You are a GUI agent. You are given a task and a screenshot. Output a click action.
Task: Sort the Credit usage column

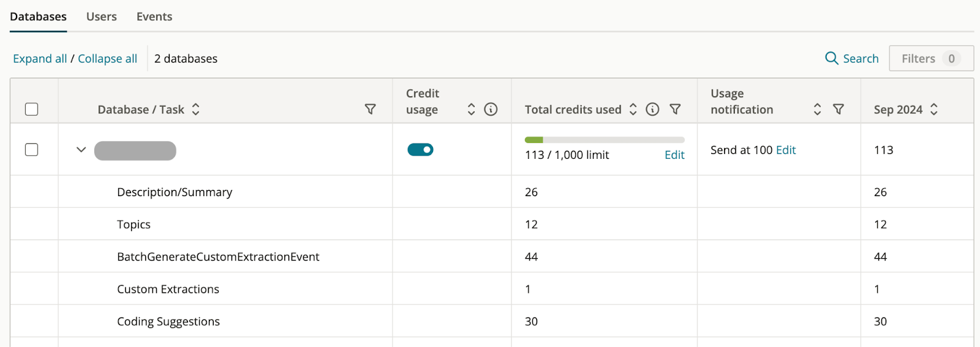(471, 109)
